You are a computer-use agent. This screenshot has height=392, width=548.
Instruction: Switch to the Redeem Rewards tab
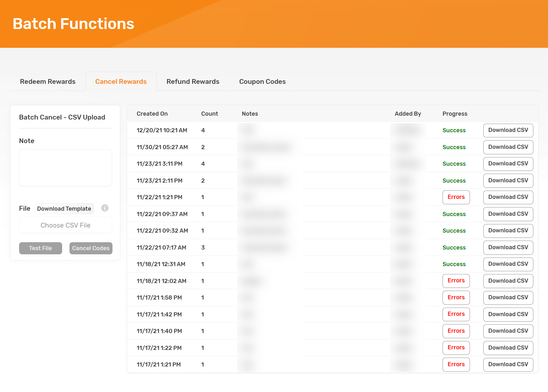[47, 82]
